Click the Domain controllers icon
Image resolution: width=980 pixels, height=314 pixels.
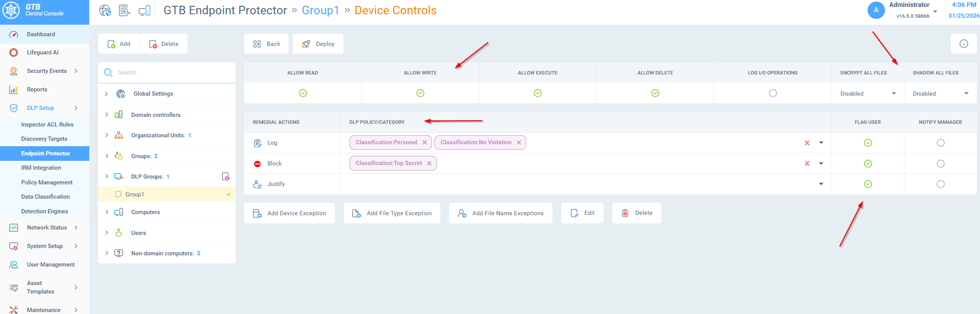point(119,115)
